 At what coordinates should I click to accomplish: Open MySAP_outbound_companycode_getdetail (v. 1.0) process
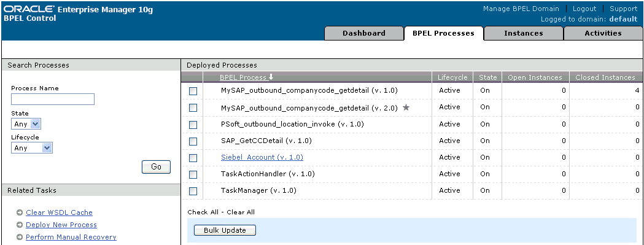[309, 90]
